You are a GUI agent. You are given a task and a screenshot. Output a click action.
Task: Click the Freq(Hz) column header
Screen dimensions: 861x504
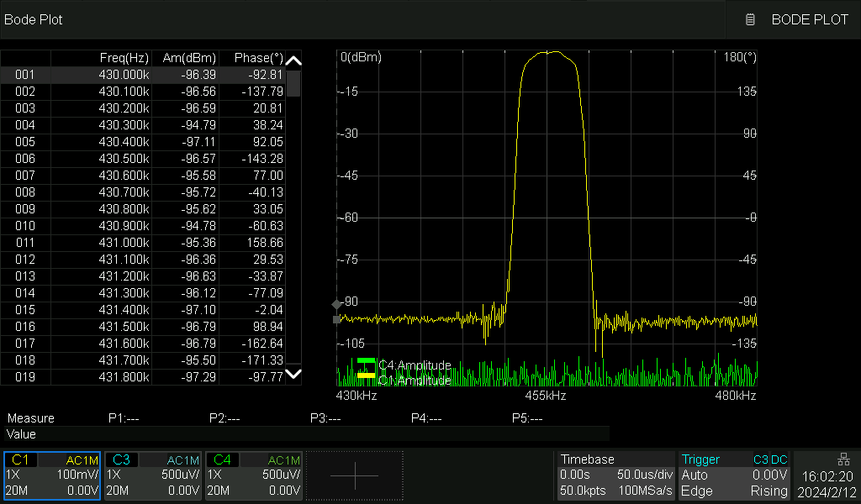[x=124, y=58]
